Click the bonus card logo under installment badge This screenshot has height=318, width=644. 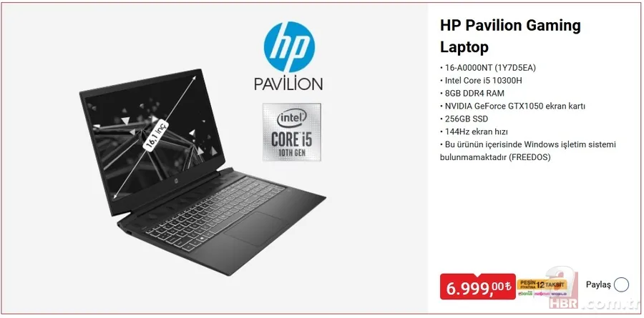(x=525, y=294)
